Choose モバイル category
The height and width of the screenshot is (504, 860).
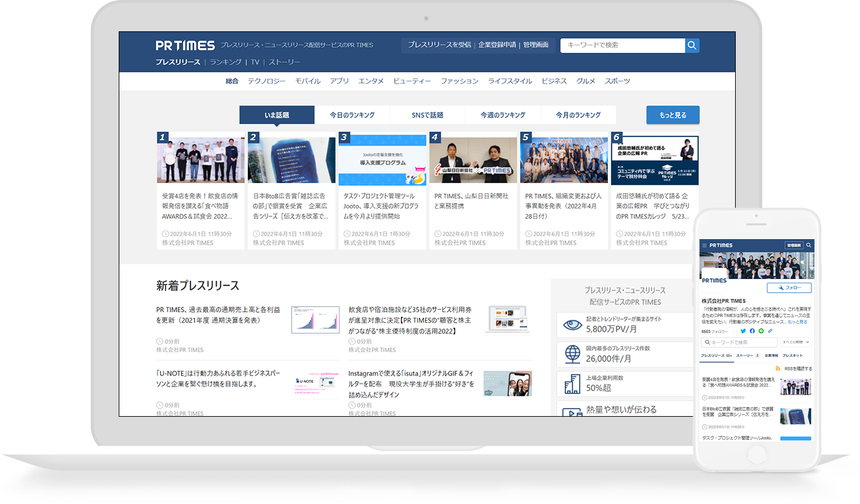pyautogui.click(x=308, y=81)
